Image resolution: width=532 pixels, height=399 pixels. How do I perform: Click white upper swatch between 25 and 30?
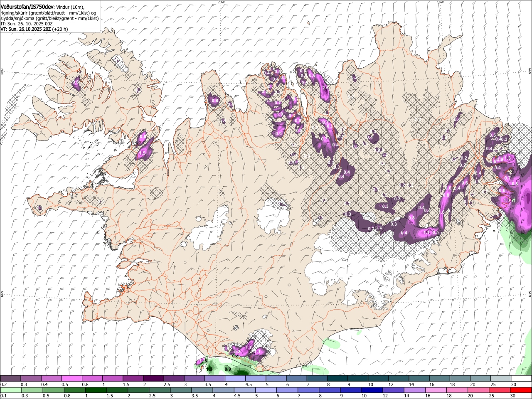[x=500, y=378]
